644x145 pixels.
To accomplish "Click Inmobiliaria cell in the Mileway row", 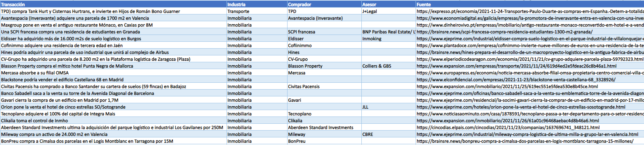I will point(257,134).
